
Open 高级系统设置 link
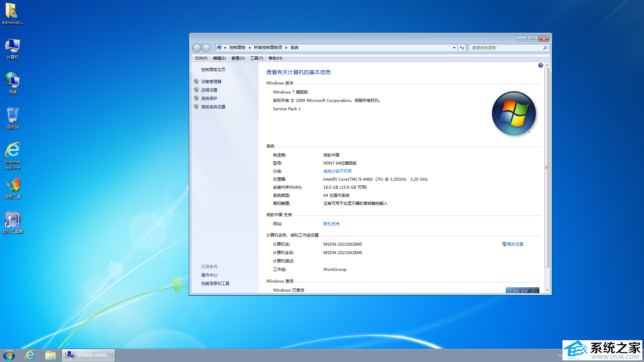tap(213, 107)
